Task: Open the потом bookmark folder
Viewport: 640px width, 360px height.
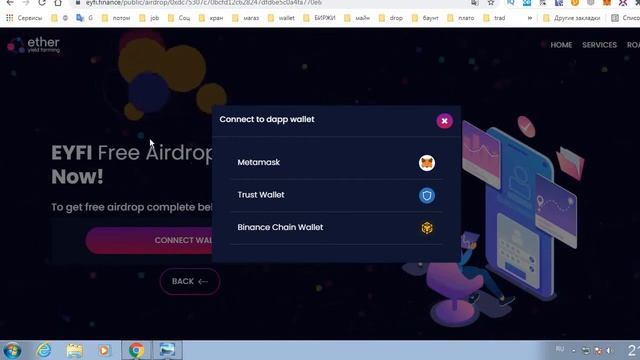Action: click(116, 18)
